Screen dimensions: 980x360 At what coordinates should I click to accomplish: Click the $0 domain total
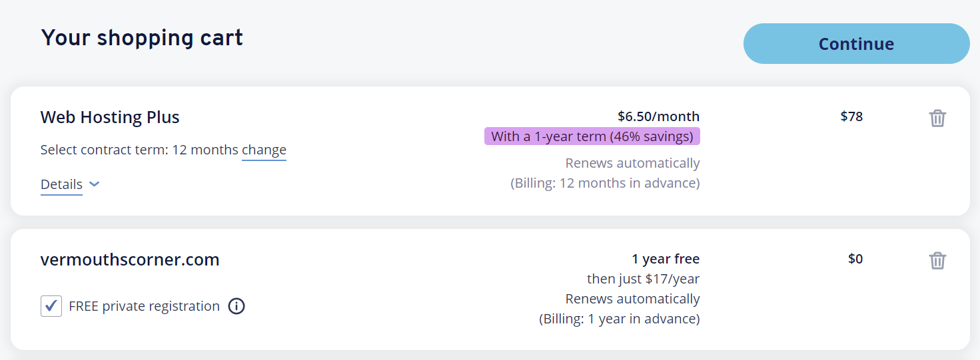(855, 259)
